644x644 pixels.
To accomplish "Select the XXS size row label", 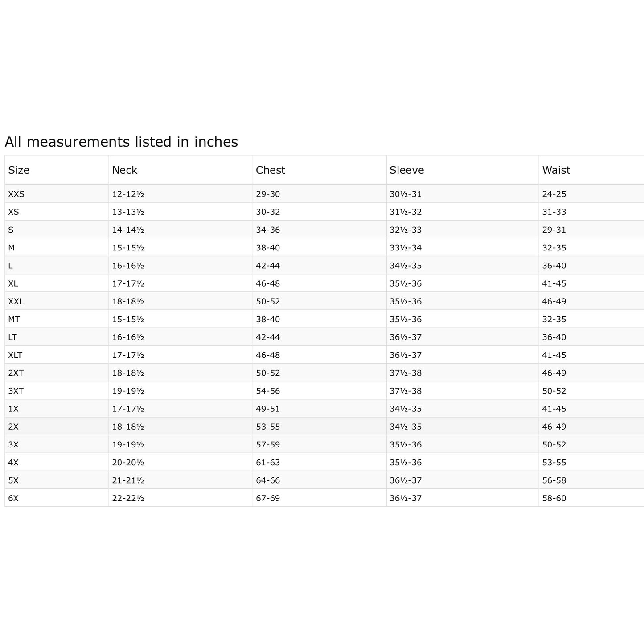I will point(16,194).
